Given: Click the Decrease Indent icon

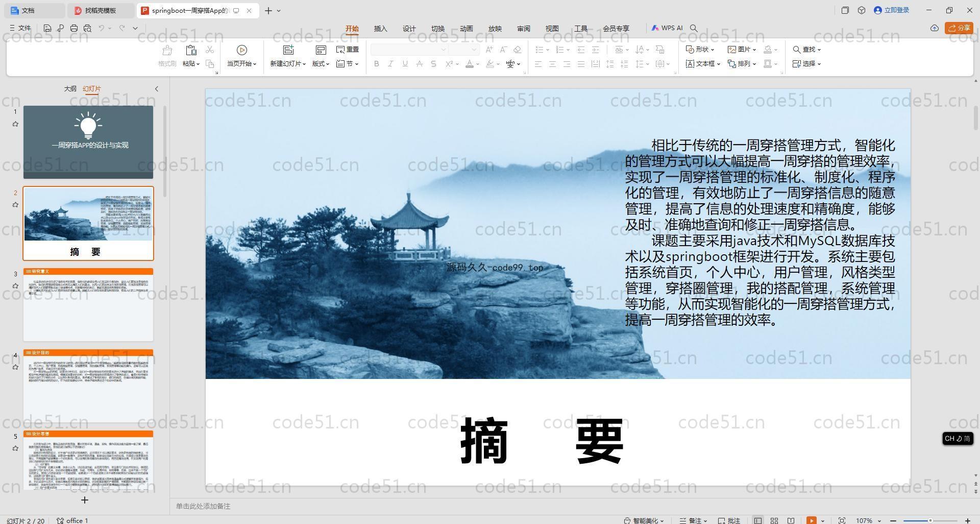Looking at the screenshot, I should tap(581, 50).
